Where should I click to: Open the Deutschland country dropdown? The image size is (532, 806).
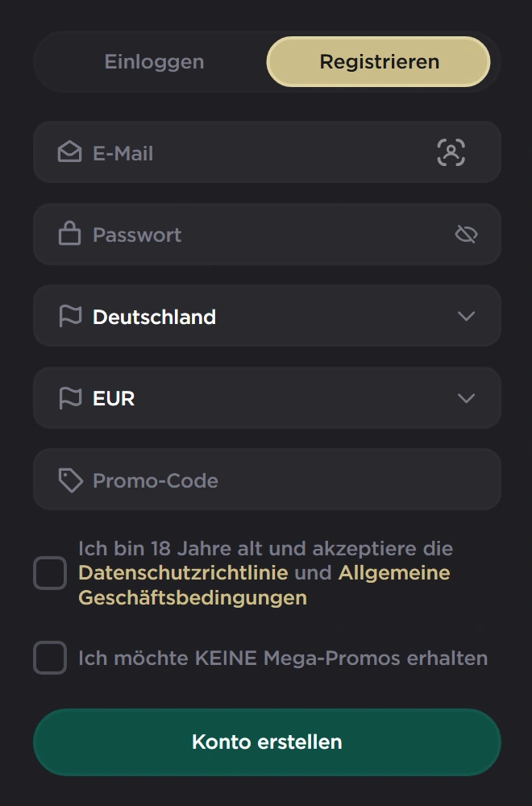tap(266, 316)
